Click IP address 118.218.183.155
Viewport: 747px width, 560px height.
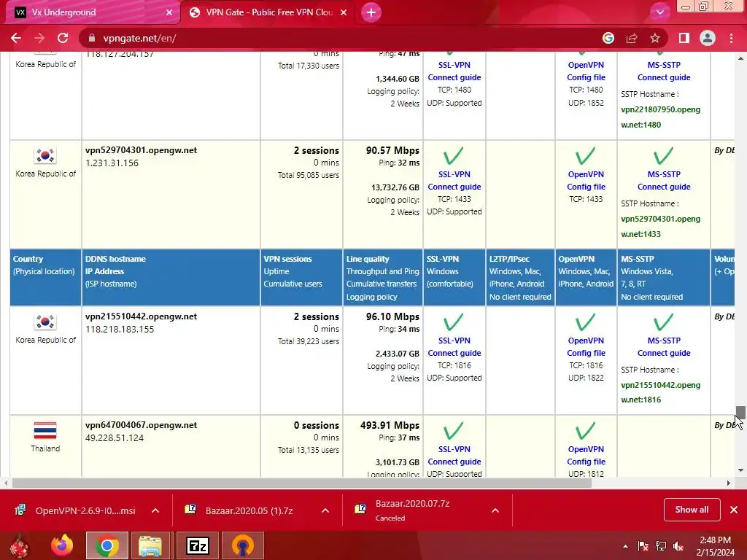pyautogui.click(x=120, y=329)
